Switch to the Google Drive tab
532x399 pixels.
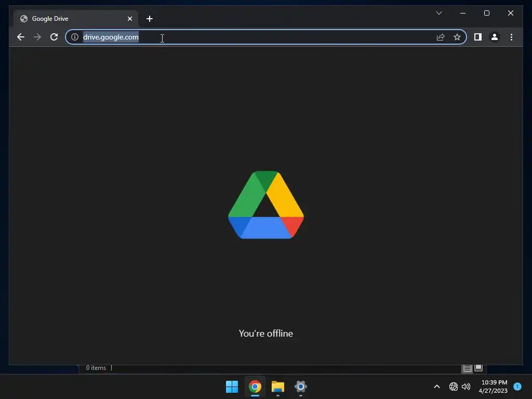point(76,19)
